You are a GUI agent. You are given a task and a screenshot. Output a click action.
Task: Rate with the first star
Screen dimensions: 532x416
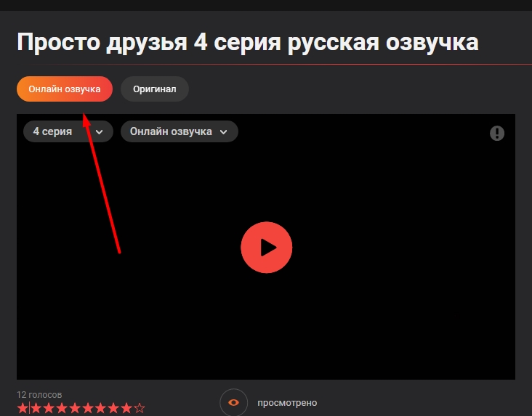click(x=23, y=409)
